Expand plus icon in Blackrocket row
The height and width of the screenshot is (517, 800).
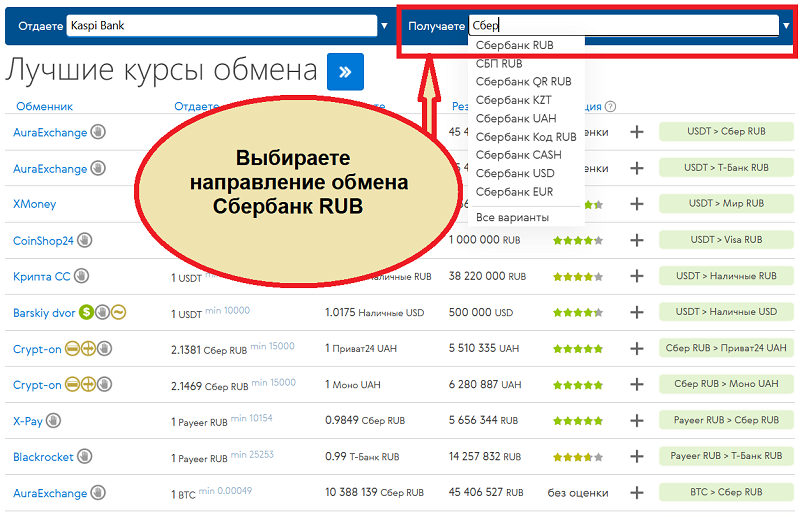pos(637,457)
